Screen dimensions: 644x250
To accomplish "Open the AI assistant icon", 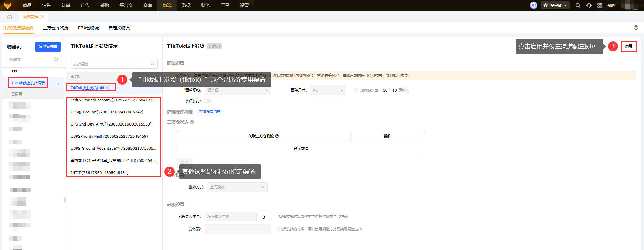I will (x=533, y=5).
